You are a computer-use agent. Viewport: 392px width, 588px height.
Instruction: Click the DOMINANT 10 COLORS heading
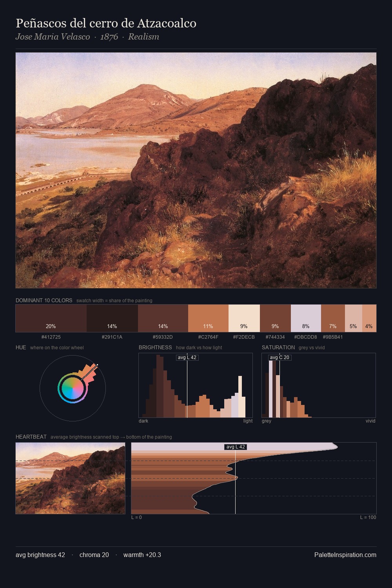(x=44, y=301)
